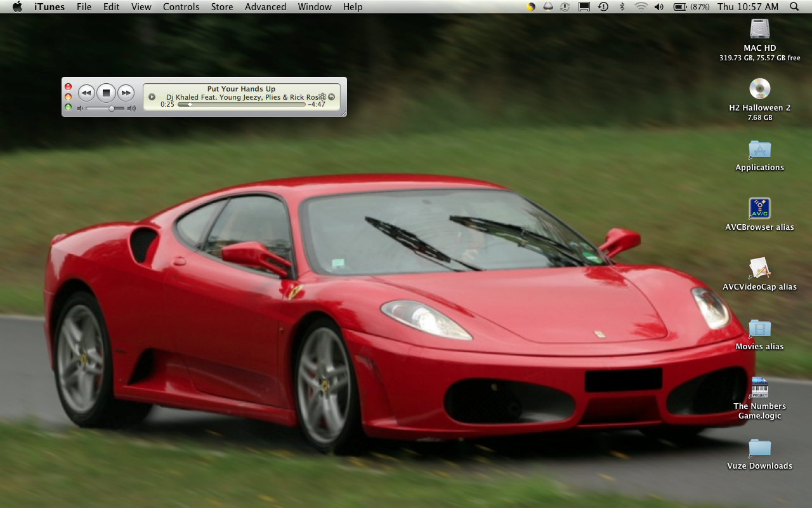
Task: Select the MAC HD drive icon
Action: pyautogui.click(x=760, y=29)
